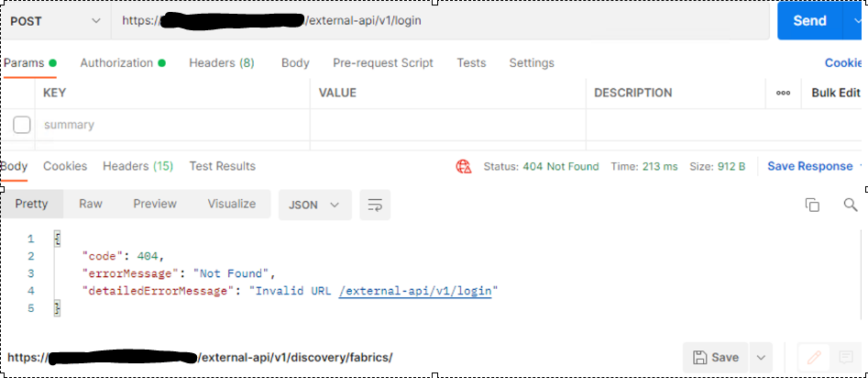Open search in the response body
The width and height of the screenshot is (868, 378).
click(850, 205)
